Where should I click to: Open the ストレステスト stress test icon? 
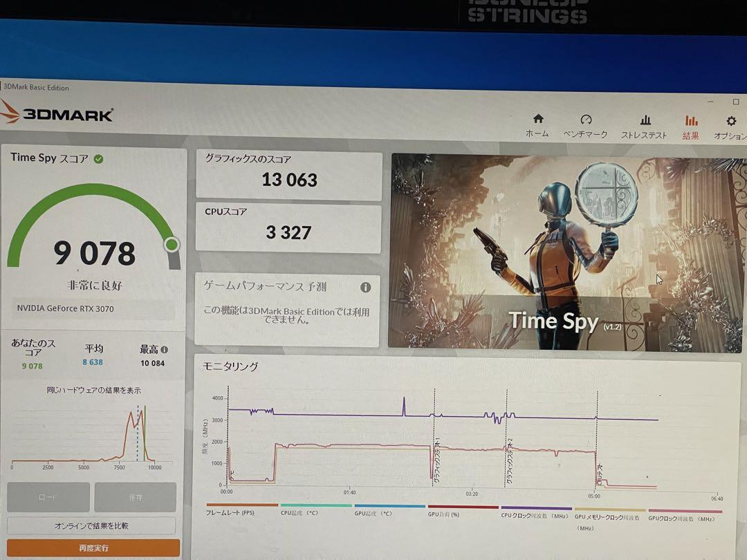645,120
